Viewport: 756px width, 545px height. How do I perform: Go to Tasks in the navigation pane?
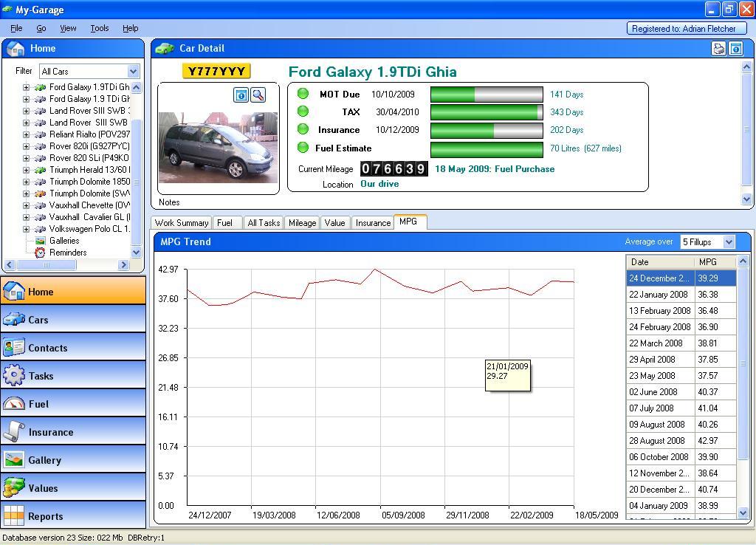(73, 376)
